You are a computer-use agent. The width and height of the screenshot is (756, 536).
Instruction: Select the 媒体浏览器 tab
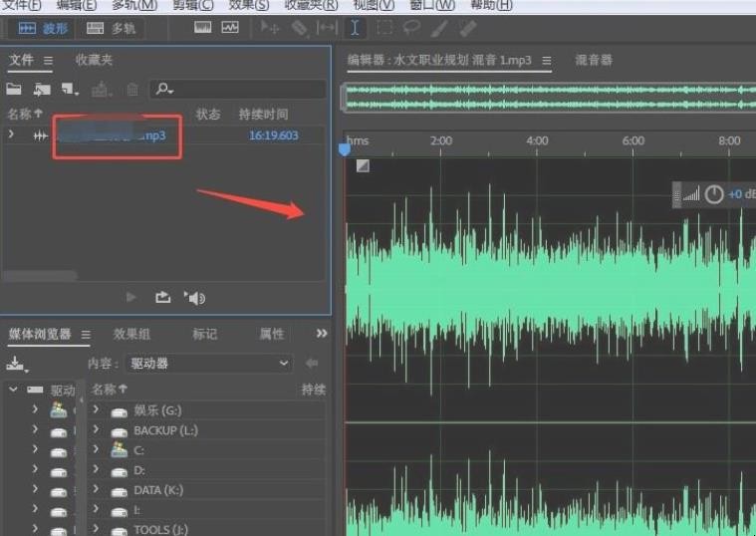pyautogui.click(x=40, y=334)
